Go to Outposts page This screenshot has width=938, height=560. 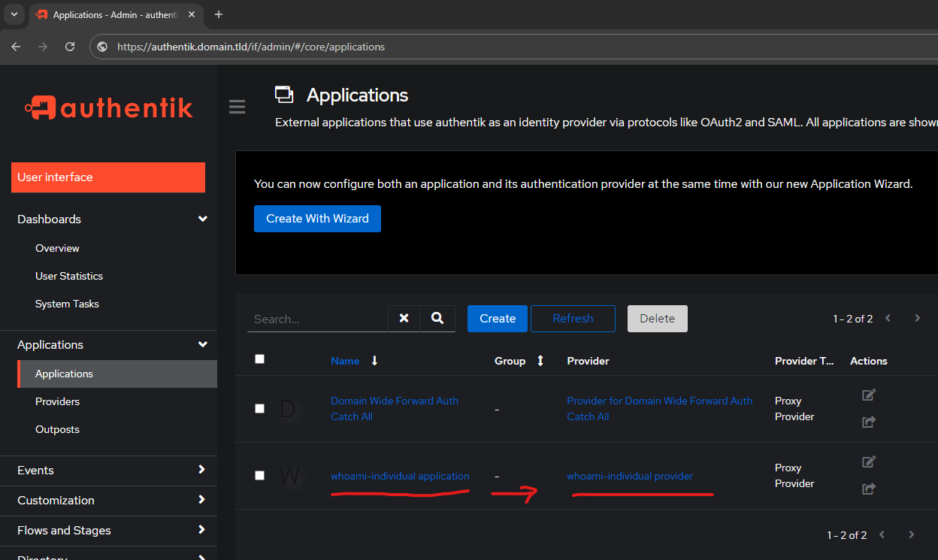(57, 429)
